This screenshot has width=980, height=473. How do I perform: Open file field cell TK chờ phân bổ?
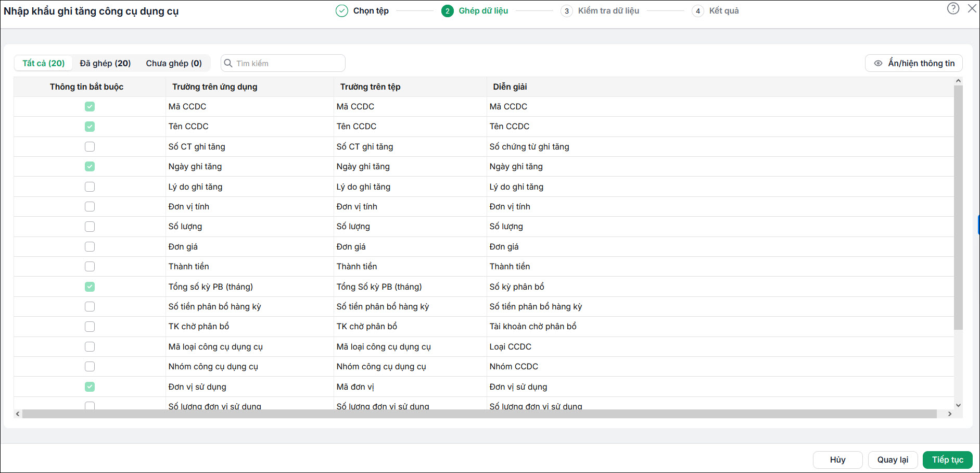point(410,327)
